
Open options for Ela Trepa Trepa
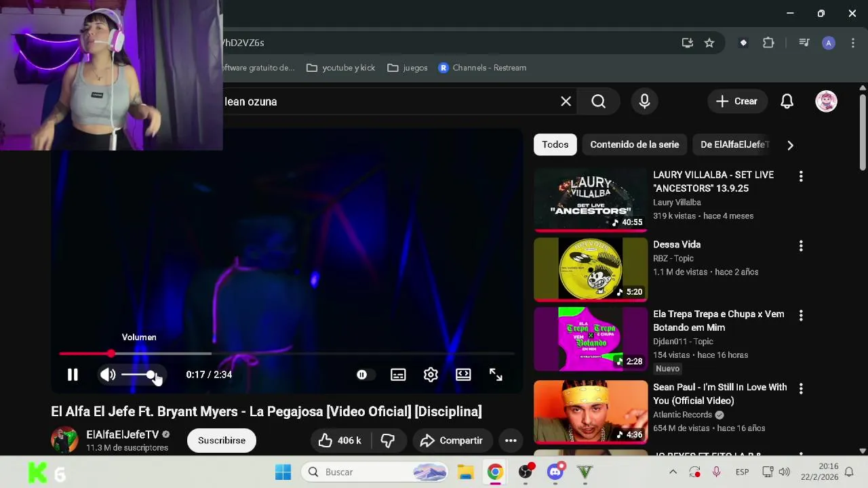[x=801, y=316]
